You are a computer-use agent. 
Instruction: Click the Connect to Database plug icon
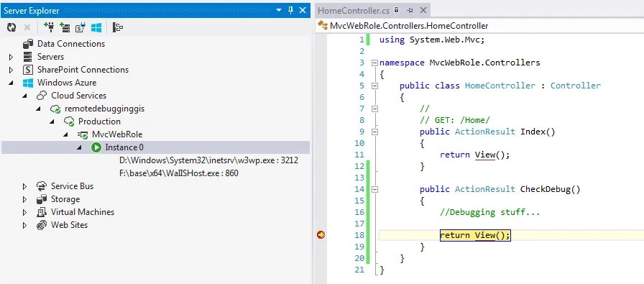(x=49, y=27)
